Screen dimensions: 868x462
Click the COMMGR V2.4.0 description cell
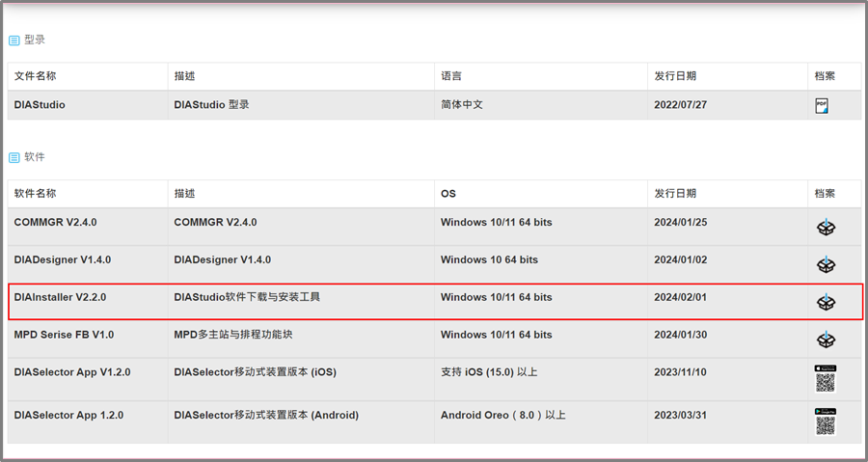tap(215, 222)
